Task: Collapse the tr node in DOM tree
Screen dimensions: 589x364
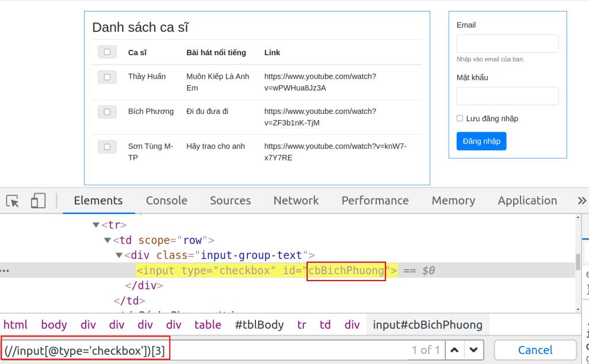Action: (x=96, y=225)
